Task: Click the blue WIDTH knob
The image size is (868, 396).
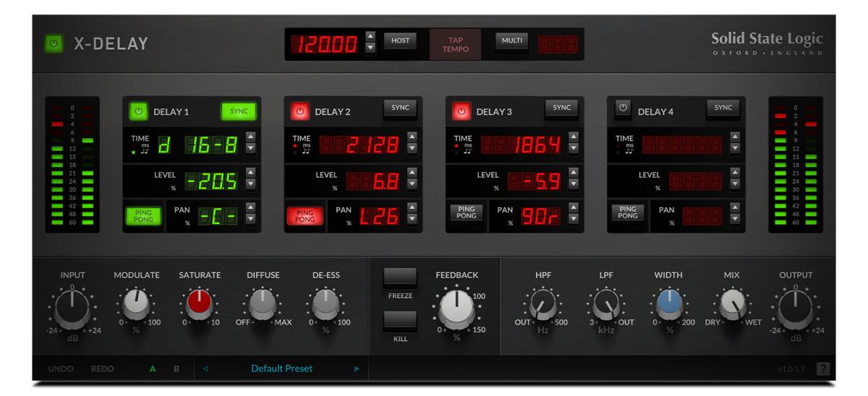Action: point(669,305)
